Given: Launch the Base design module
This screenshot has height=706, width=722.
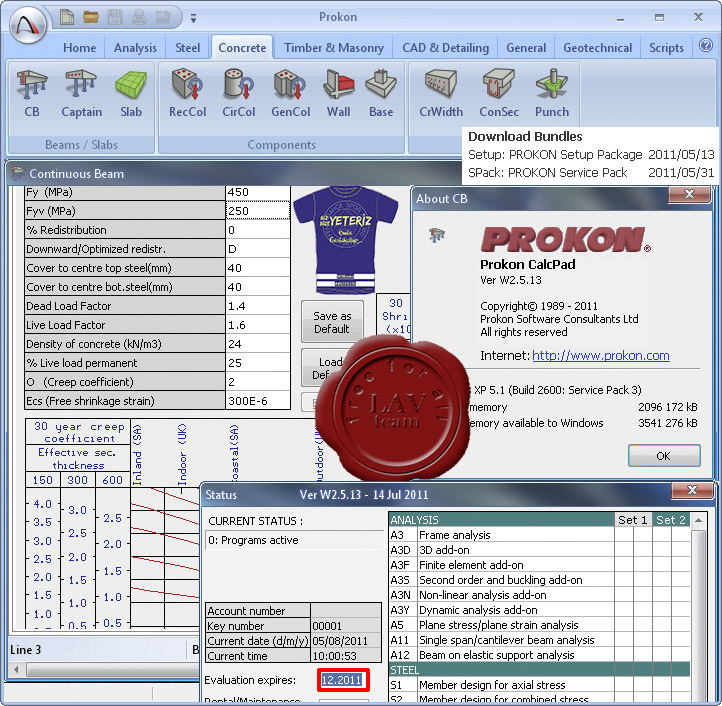Looking at the screenshot, I should [381, 93].
